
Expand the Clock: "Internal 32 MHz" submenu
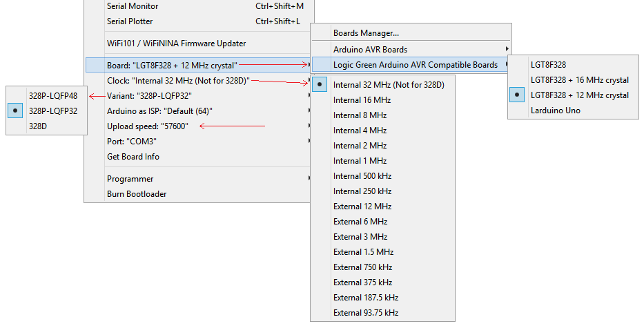[199, 81]
